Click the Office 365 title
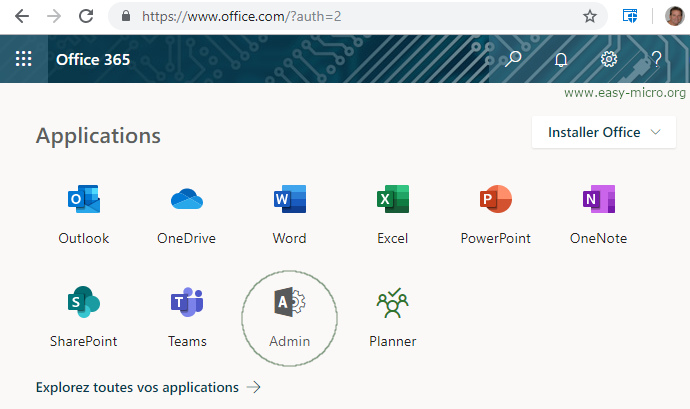The width and height of the screenshot is (690, 409). tap(93, 59)
